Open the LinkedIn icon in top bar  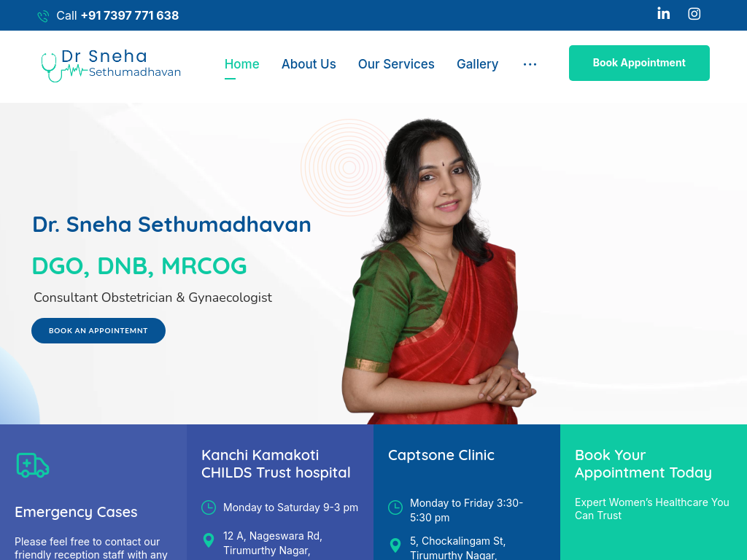pos(663,14)
